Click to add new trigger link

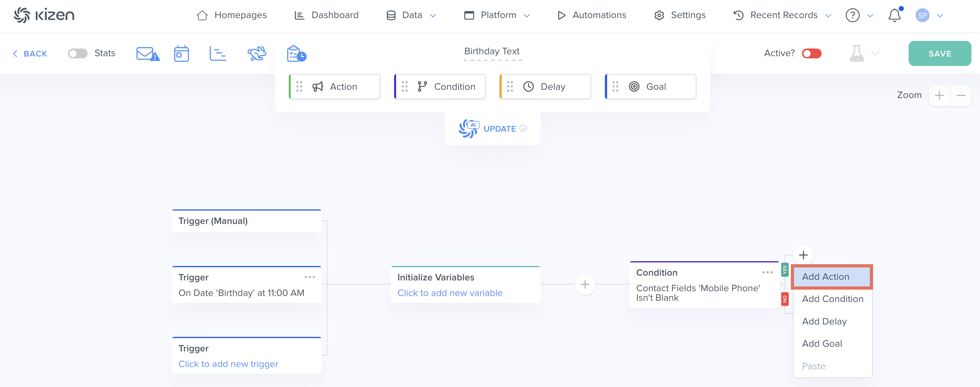228,364
